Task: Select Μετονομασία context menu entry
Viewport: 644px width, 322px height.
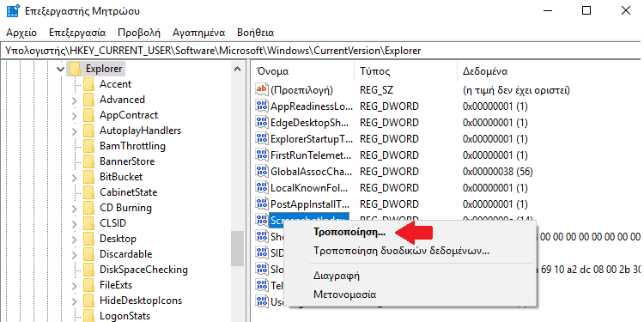Action: 344,294
